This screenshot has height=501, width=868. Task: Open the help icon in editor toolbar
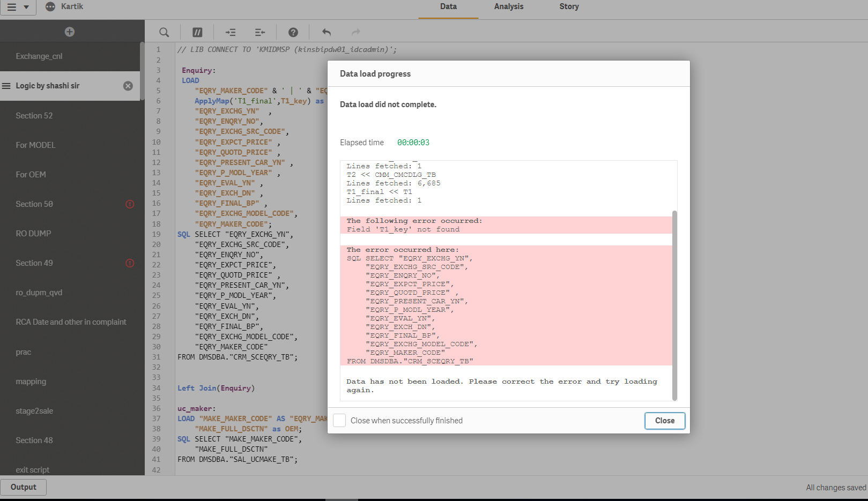click(293, 32)
